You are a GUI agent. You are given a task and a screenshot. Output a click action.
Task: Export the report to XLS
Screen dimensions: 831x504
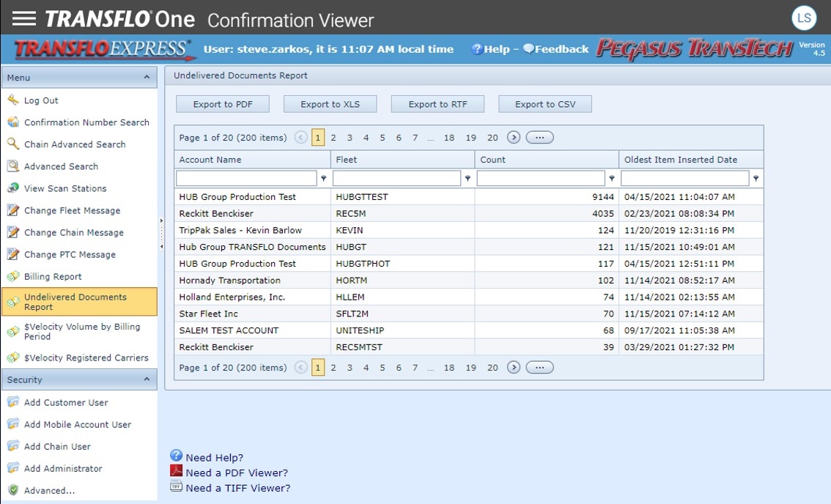click(x=330, y=105)
